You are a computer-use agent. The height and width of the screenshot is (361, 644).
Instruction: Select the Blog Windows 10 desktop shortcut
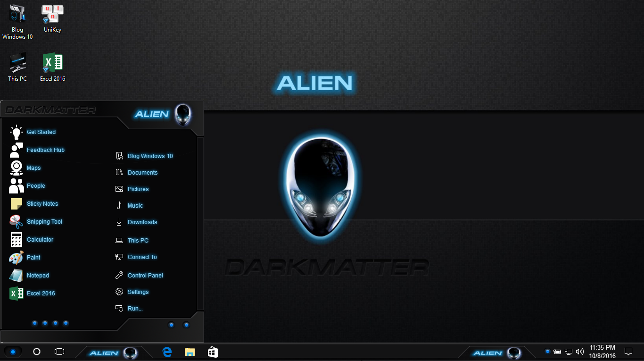[x=17, y=22]
